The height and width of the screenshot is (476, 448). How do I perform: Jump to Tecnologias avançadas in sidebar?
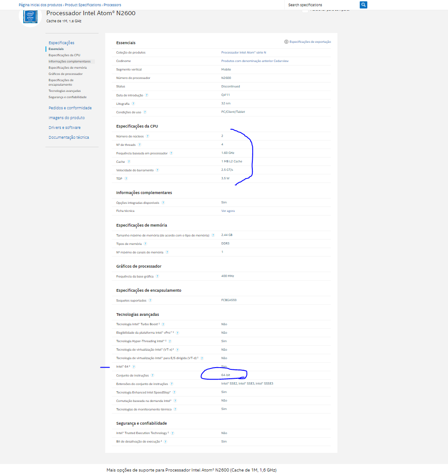(65, 91)
